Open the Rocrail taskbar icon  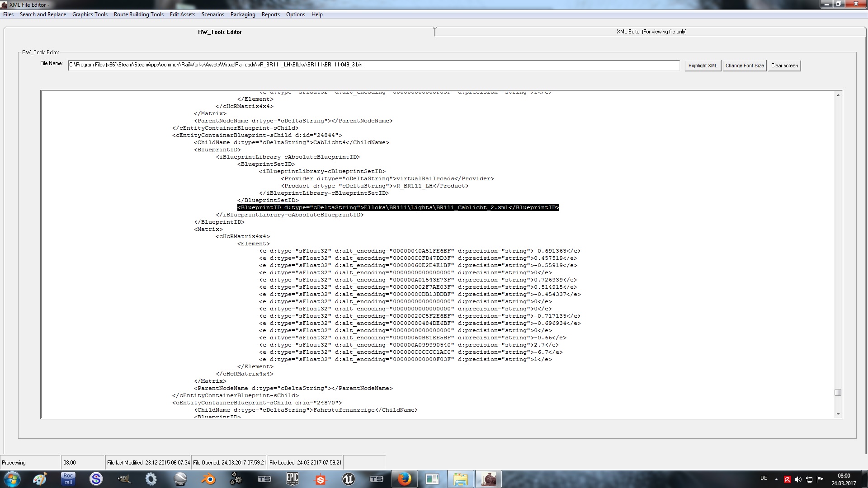coord(68,479)
